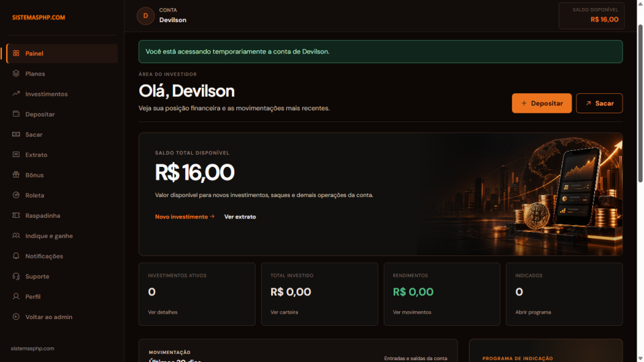644x362 pixels.
Task: Click the Sacar outlined button
Action: (x=599, y=103)
